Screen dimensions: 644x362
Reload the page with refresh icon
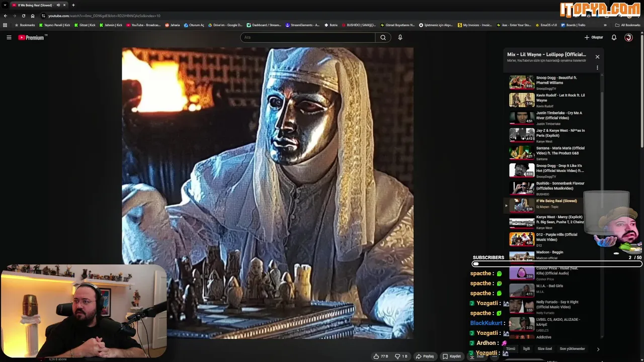[23, 16]
